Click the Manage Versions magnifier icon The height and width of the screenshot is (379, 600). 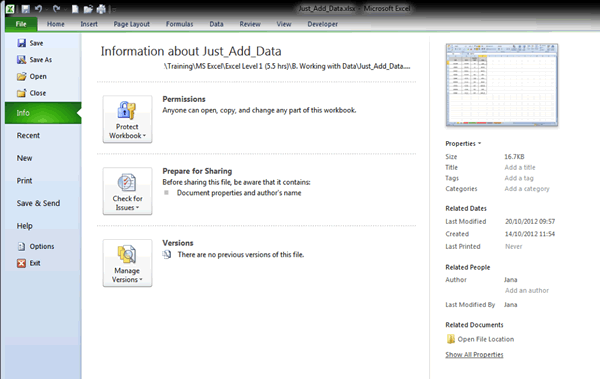(x=127, y=255)
